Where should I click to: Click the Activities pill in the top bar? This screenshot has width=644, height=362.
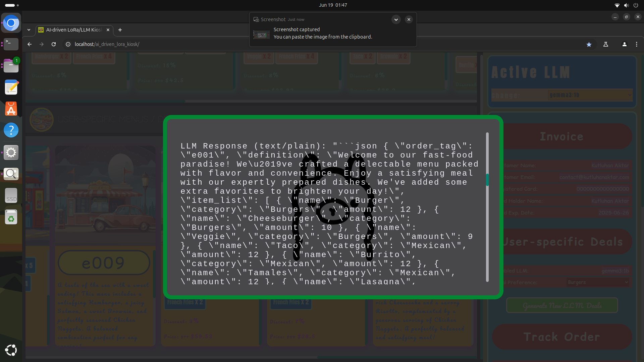(x=12, y=5)
